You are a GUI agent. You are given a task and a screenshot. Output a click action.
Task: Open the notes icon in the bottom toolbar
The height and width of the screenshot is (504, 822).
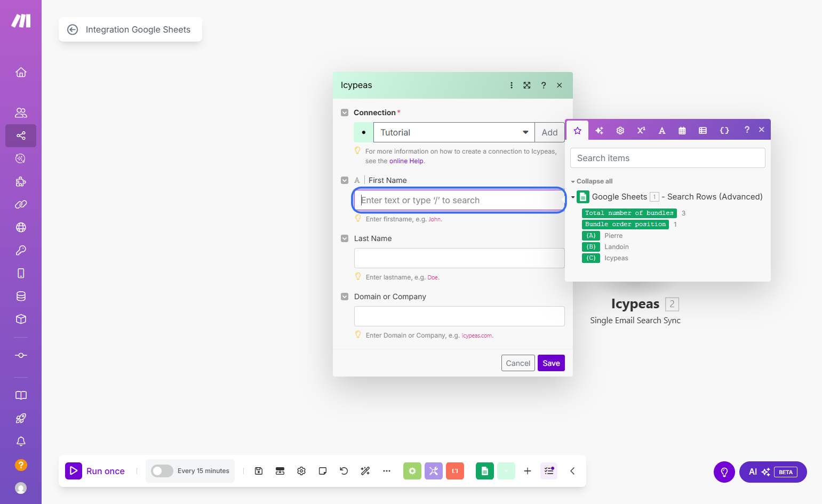(x=323, y=471)
